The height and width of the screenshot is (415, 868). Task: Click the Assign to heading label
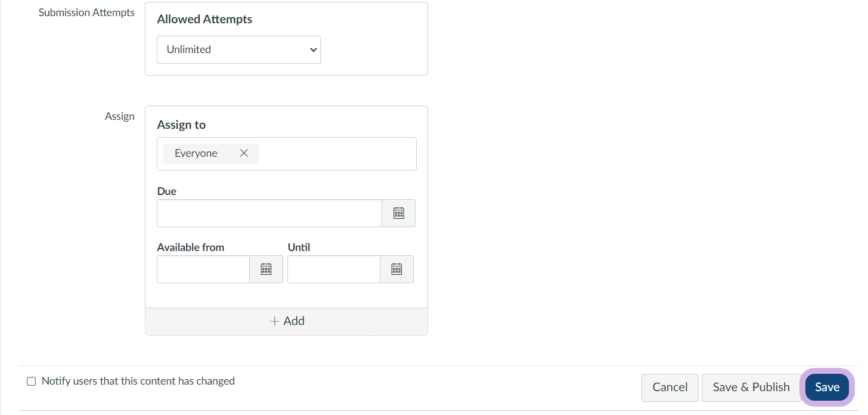coord(181,125)
